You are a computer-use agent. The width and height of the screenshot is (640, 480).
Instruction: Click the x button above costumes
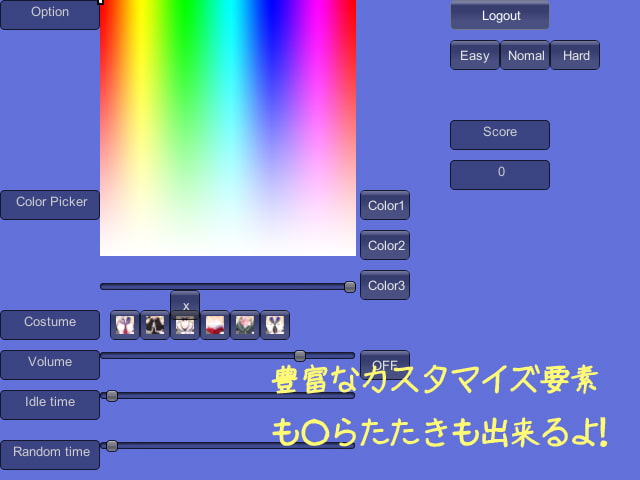(x=185, y=303)
